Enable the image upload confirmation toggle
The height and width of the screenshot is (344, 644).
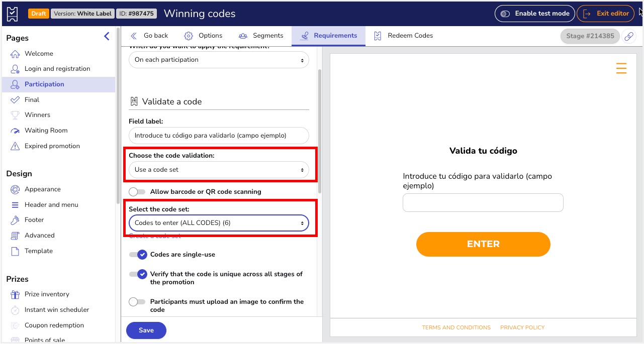pos(137,302)
